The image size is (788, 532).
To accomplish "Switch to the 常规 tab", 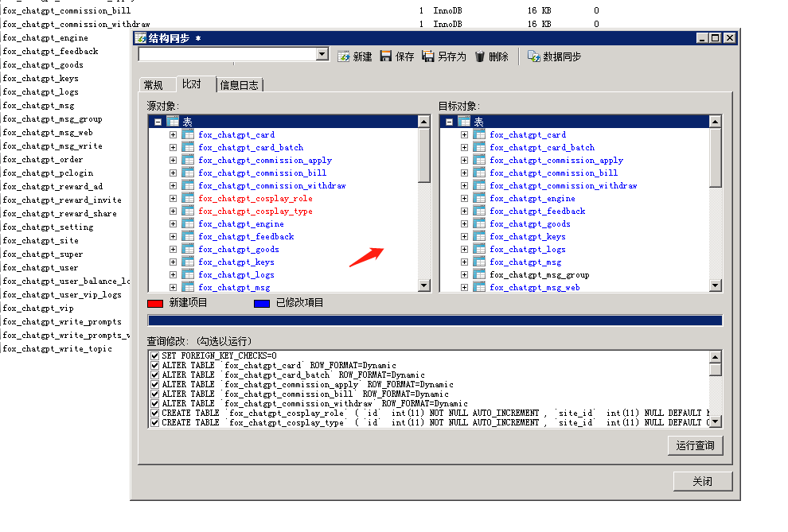I will tap(154, 85).
